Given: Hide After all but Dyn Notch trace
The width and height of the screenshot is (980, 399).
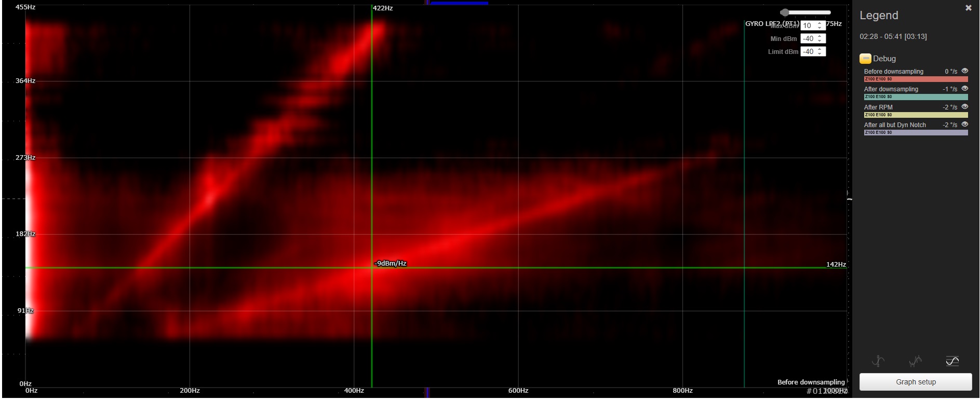Looking at the screenshot, I should [x=964, y=125].
